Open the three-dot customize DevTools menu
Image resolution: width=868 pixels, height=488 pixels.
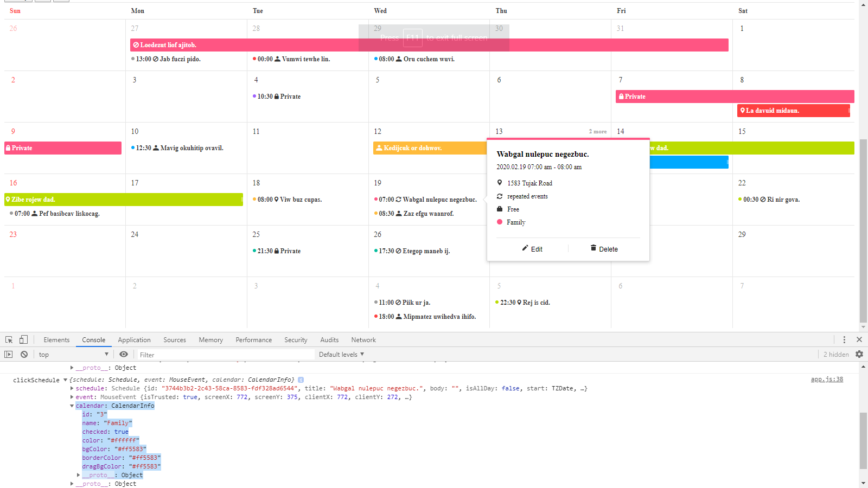pyautogui.click(x=845, y=339)
